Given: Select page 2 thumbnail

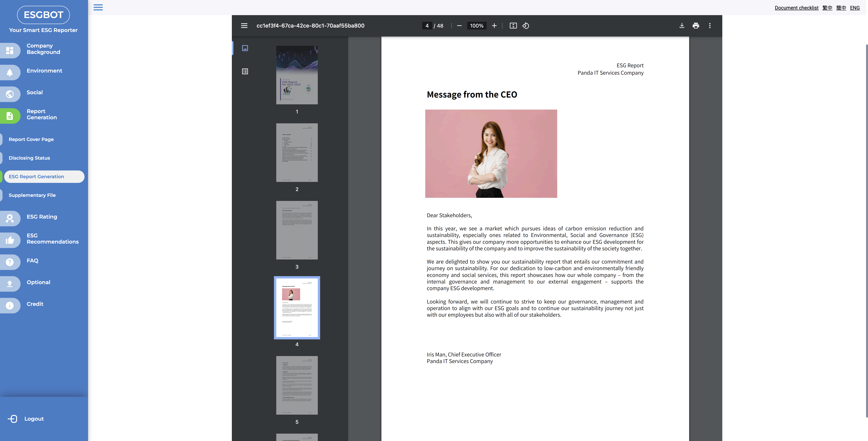Looking at the screenshot, I should pos(297,153).
